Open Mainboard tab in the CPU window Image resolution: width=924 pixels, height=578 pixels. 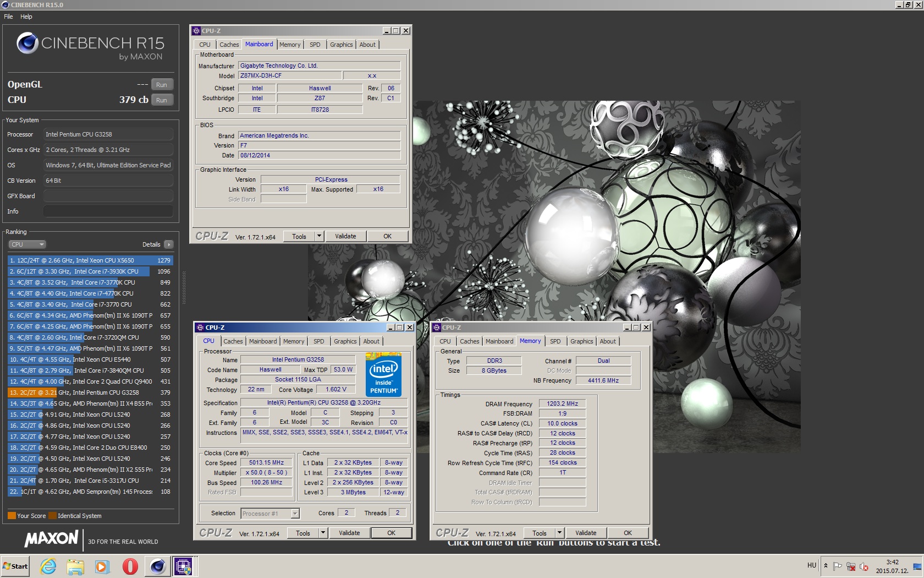click(263, 341)
